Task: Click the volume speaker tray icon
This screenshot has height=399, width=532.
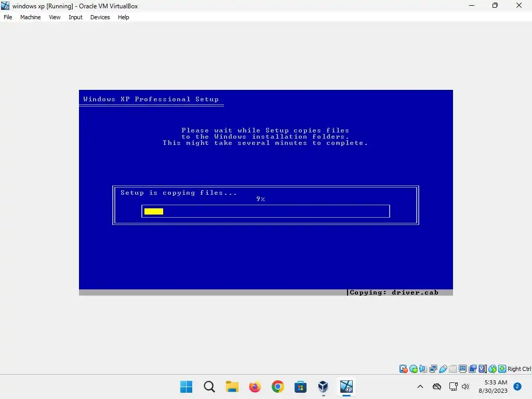Action: point(465,387)
